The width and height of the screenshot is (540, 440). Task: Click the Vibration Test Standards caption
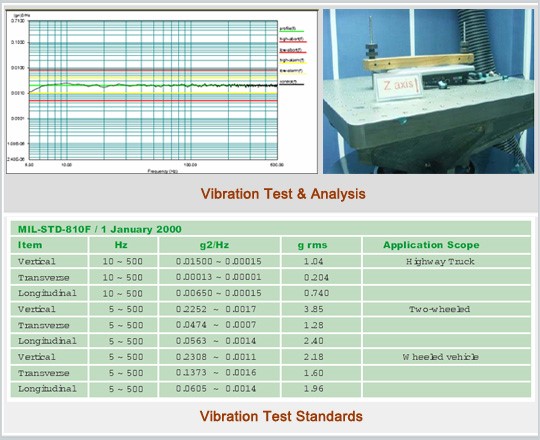coord(281,416)
